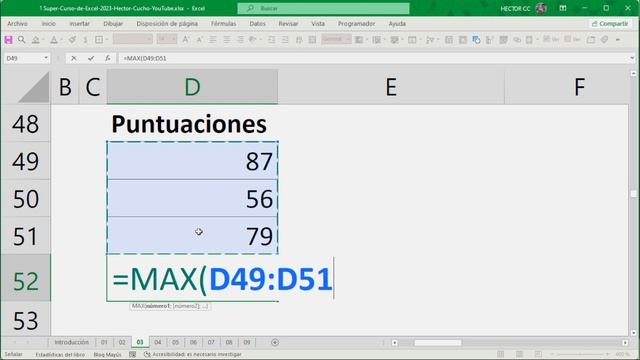The width and height of the screenshot is (640, 360).
Task: Open the Ayuda ribbon tab
Action: coord(397,24)
